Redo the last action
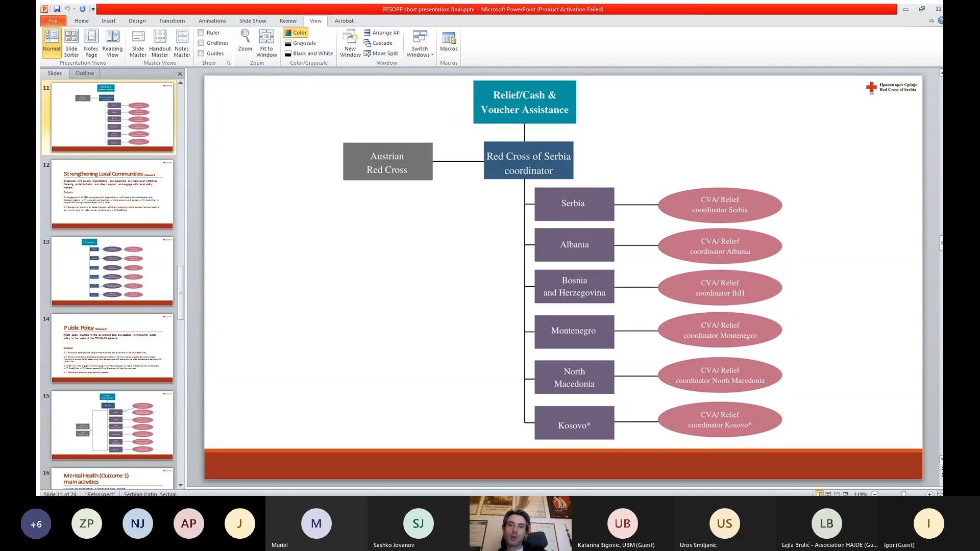Viewport: 980px width, 551px height. (83, 9)
